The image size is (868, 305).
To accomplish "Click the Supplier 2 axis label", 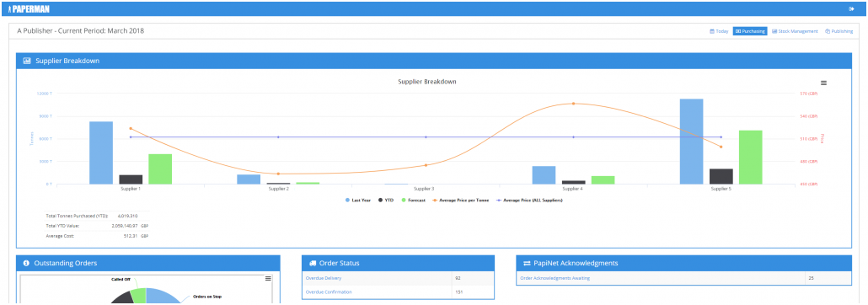I will click(x=278, y=189).
